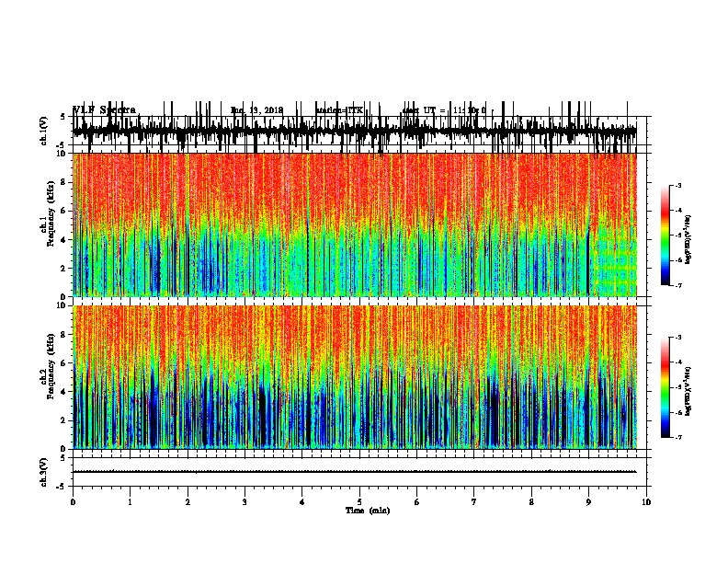This screenshot has width=728, height=563.
Task: Click the '8' tick on the time axis
Action: pos(531,502)
